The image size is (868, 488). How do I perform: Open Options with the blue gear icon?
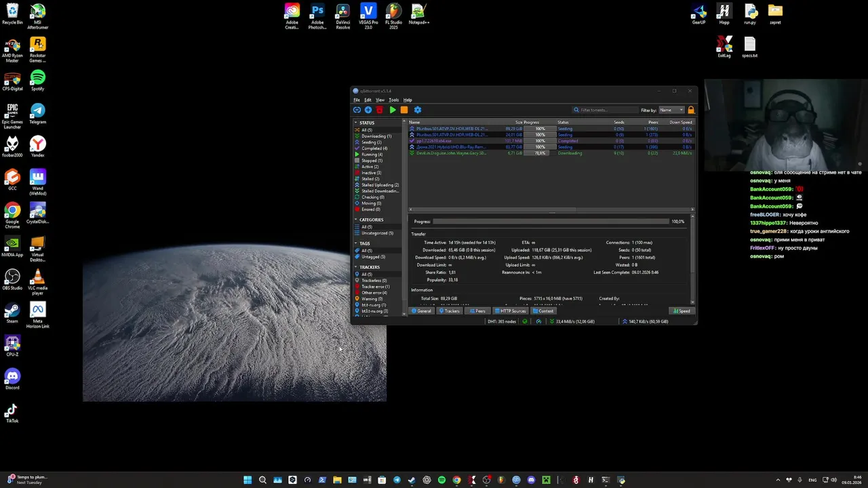[418, 110]
